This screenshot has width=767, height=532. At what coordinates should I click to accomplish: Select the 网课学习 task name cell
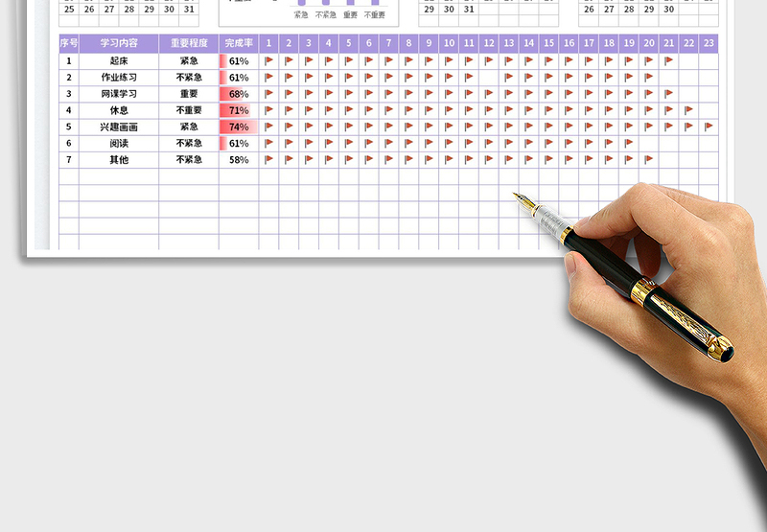pyautogui.click(x=119, y=94)
